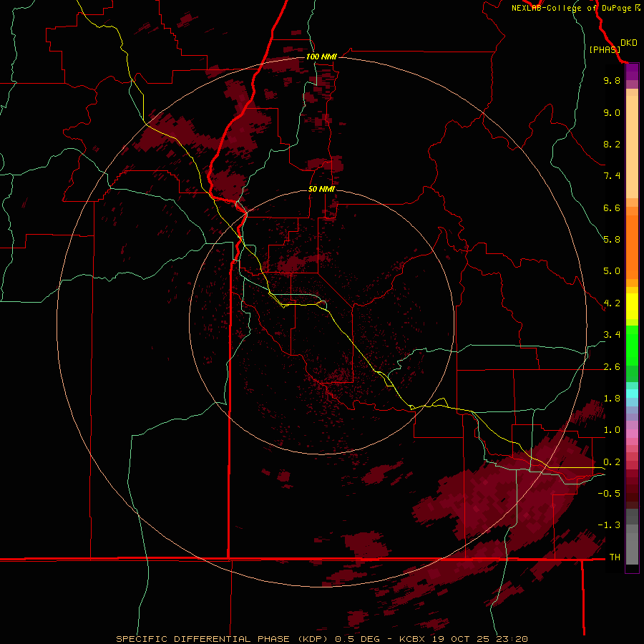644x644 pixels.
Task: Click the 1.8 value on the color scale
Action: 612,399
